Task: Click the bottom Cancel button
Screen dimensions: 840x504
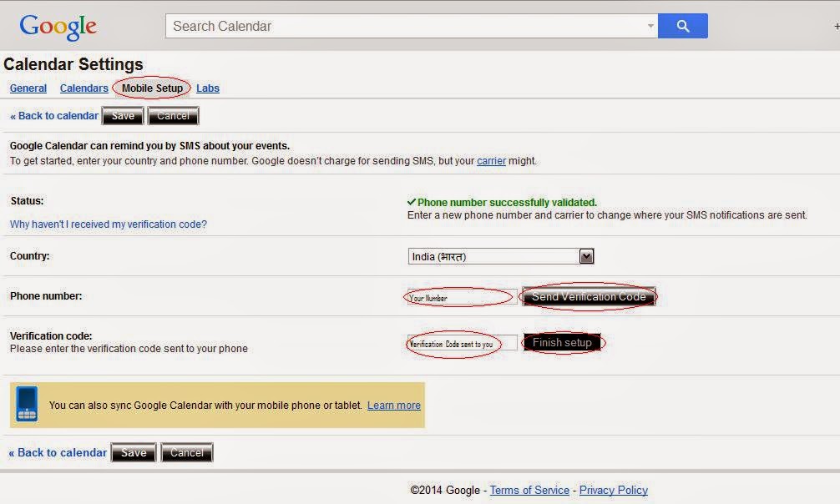Action: point(187,452)
